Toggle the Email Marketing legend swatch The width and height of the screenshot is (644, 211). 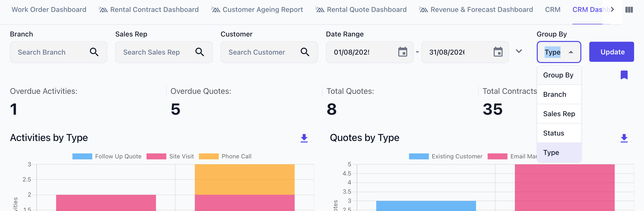[x=497, y=156]
